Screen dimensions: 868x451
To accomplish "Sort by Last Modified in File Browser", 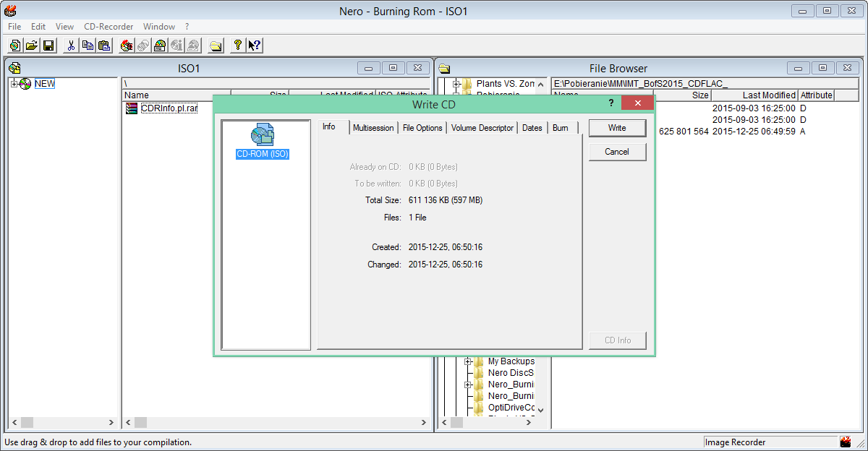I will point(754,95).
